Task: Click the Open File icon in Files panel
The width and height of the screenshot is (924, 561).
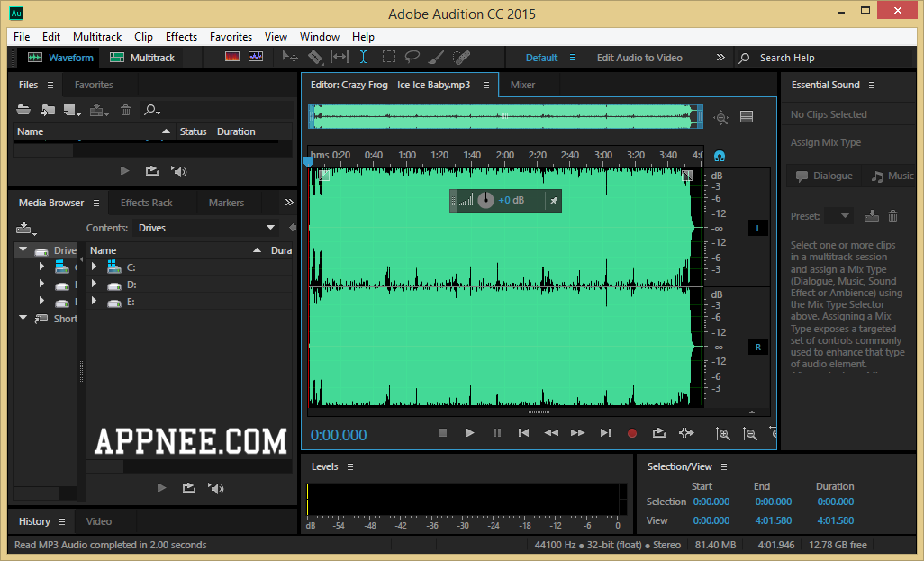Action: coord(23,110)
